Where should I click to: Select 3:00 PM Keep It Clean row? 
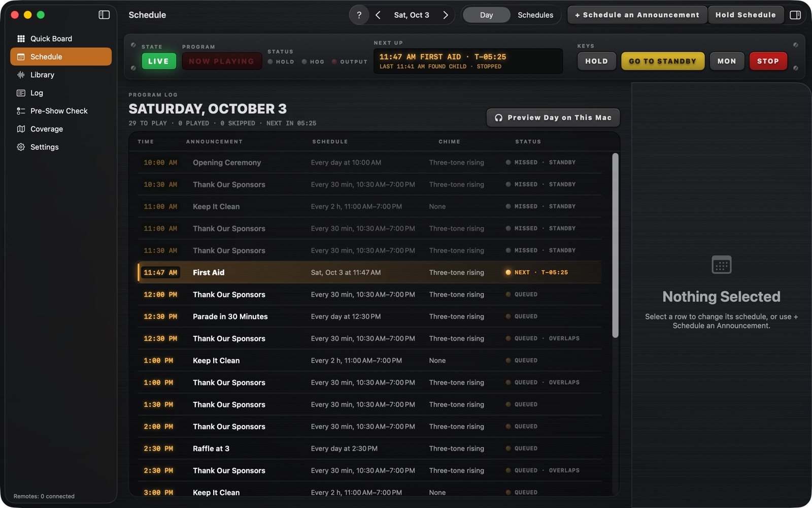pos(369,492)
